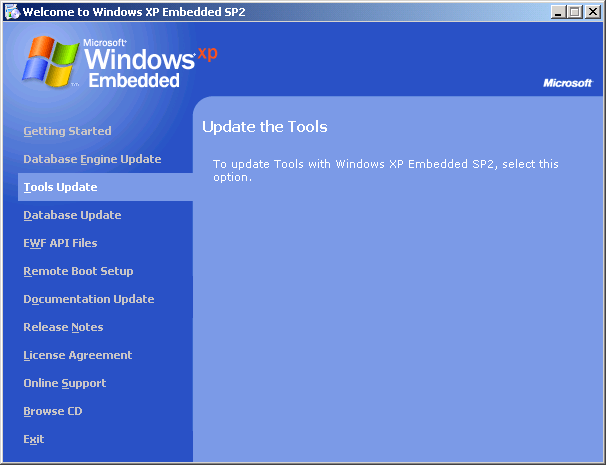Click the Windows XP Embedded flag logo
The width and height of the screenshot is (606, 465).
pos(50,61)
